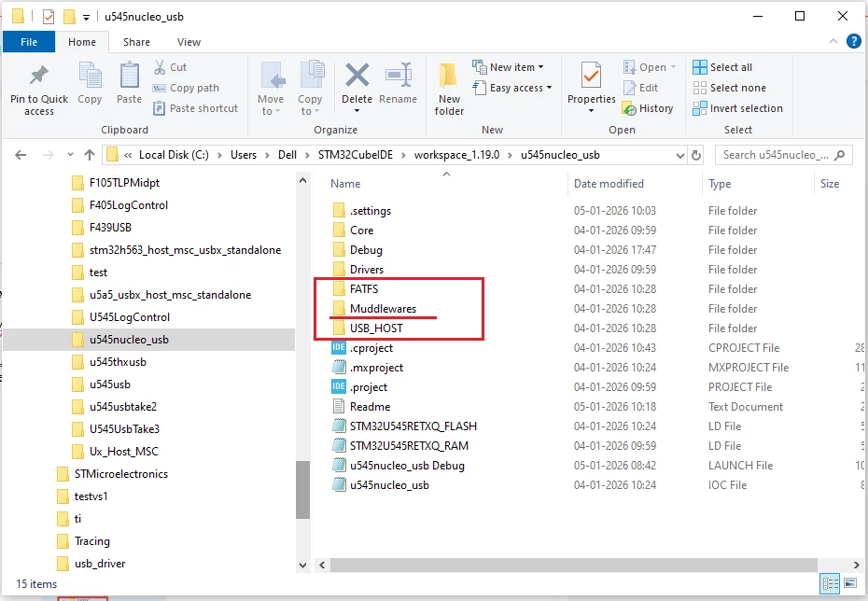This screenshot has height=601, width=868.
Task: Click STM32CubeIDE in the address path
Action: [x=356, y=155]
